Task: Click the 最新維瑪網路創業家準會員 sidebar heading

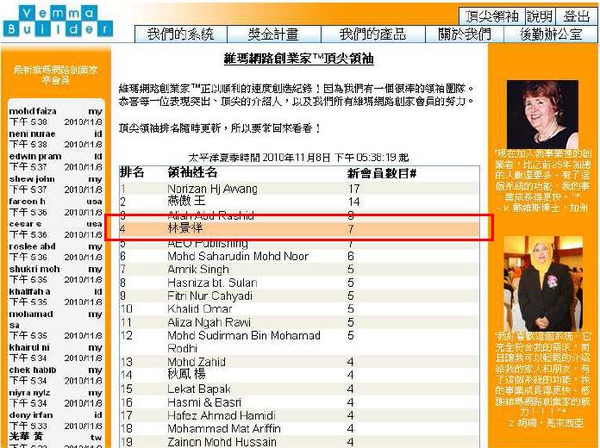Action: pyautogui.click(x=56, y=75)
